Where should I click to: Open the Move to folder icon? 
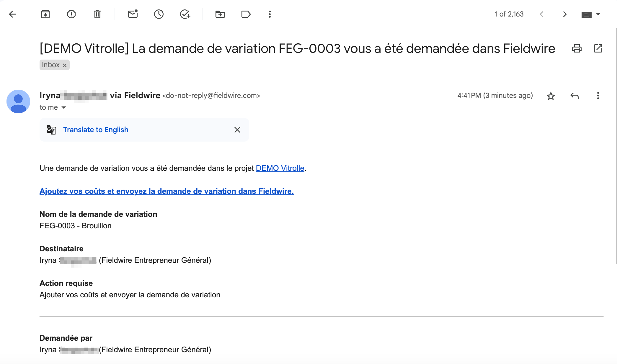(220, 14)
